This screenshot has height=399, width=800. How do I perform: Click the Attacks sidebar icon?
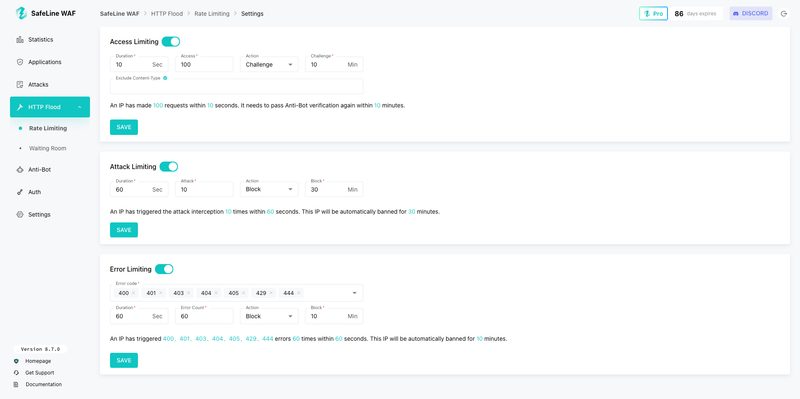coord(20,84)
